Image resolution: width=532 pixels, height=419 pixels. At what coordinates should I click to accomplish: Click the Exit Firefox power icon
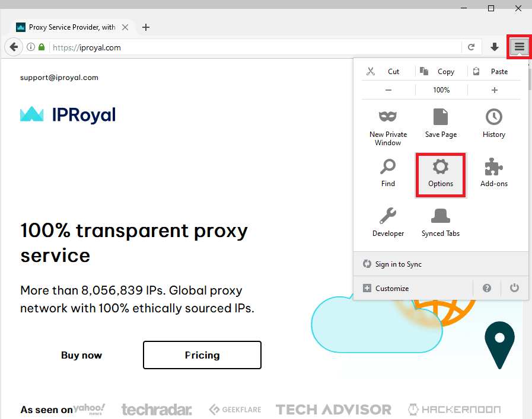pos(514,288)
